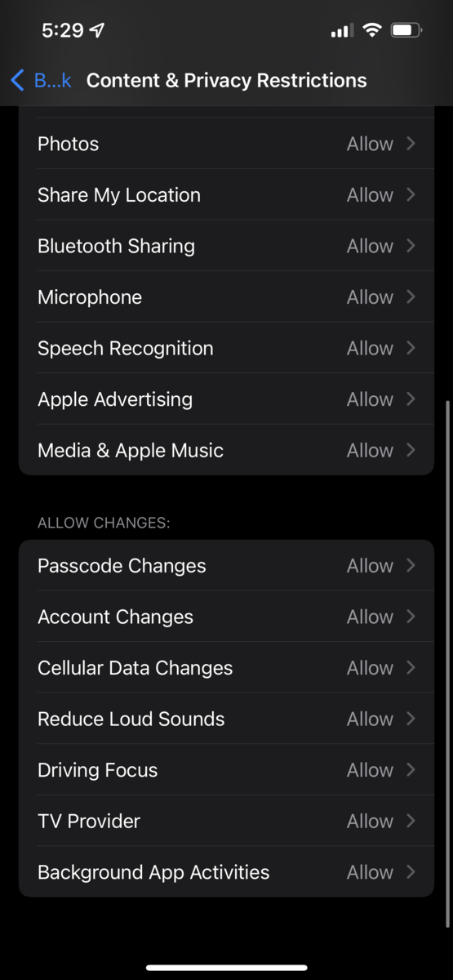453x980 pixels.
Task: Open Driving Focus restriction
Action: tap(226, 770)
